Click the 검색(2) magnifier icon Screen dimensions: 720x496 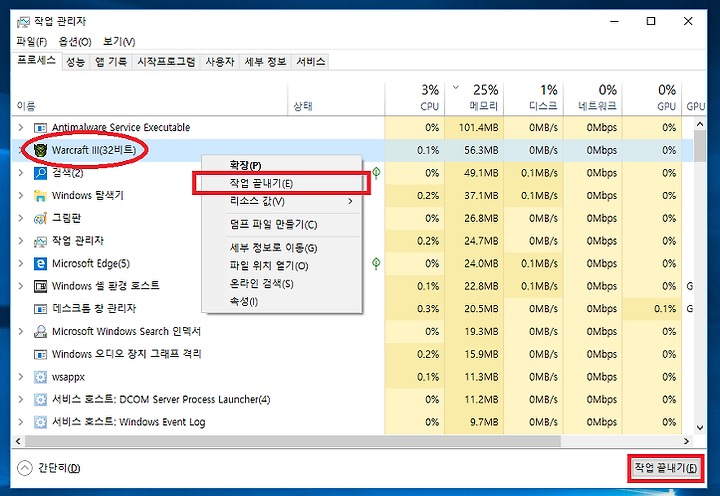tap(40, 173)
